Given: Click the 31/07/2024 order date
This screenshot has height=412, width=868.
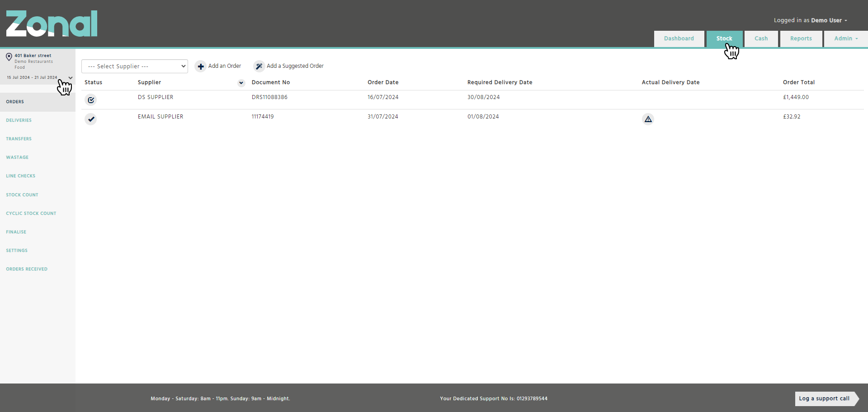Looking at the screenshot, I should click(x=383, y=117).
